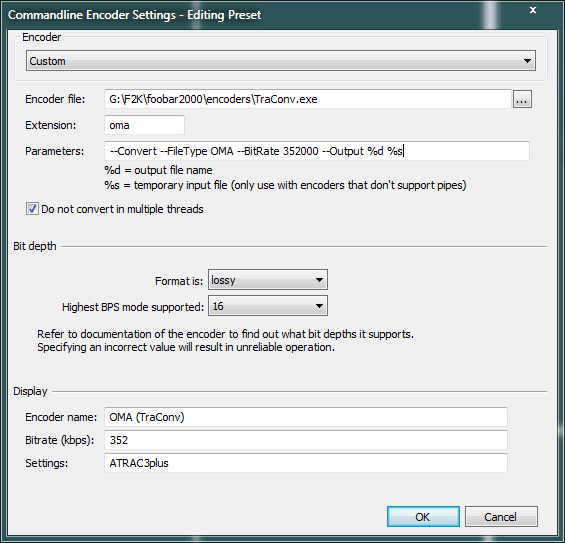Open the Format is lossy dropdown
This screenshot has height=543, width=565.
[268, 280]
